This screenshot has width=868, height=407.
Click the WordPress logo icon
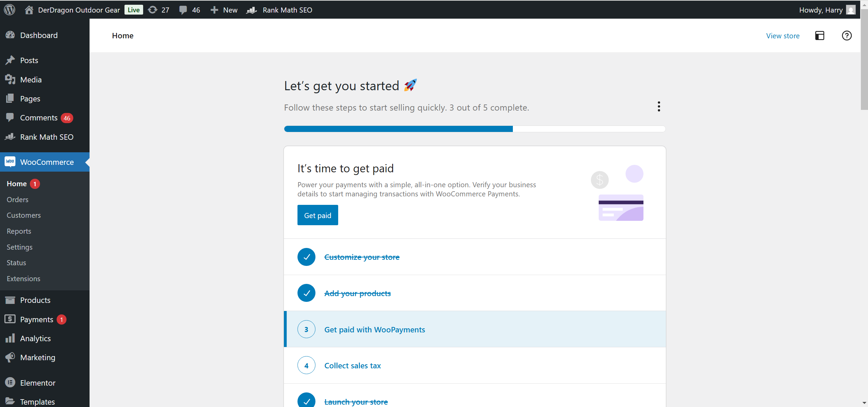tap(9, 9)
